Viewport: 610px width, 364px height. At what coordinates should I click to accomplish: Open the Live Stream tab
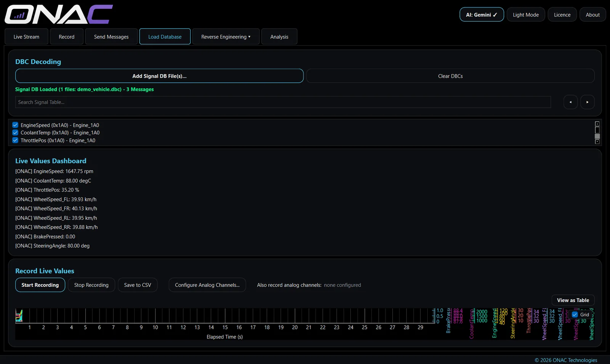pyautogui.click(x=26, y=37)
